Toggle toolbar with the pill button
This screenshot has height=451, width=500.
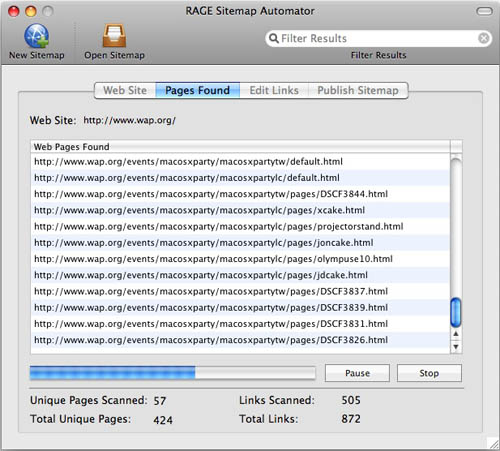(x=484, y=11)
